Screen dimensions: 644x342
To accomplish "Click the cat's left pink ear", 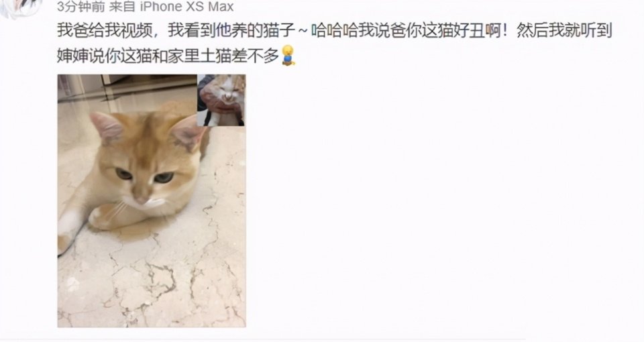I will [x=107, y=126].
